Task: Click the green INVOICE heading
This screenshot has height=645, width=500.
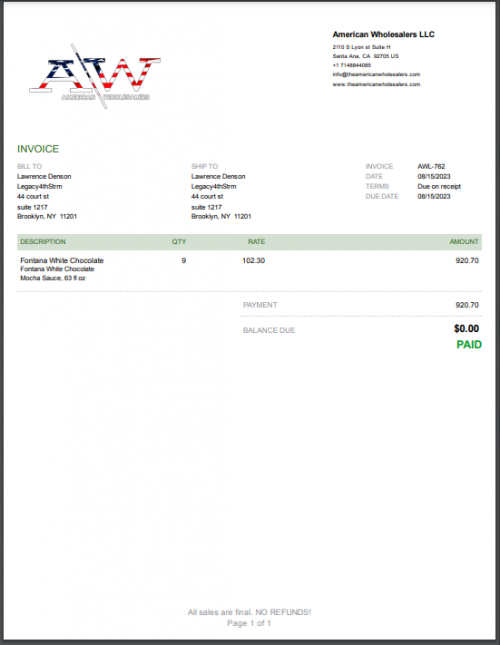Action: pos(38,149)
